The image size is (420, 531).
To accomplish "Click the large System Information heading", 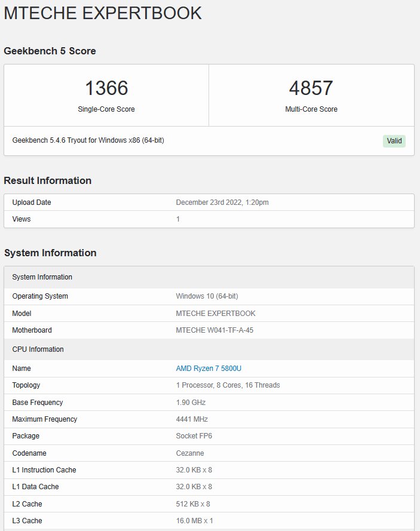I will click(x=50, y=253).
